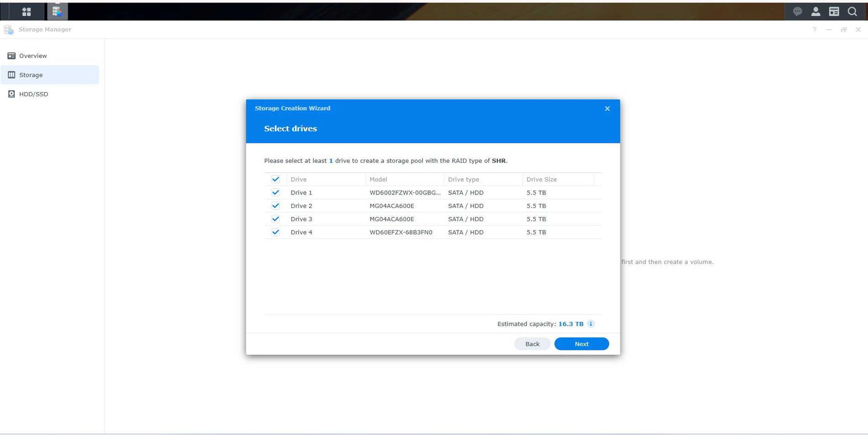The width and height of the screenshot is (868, 435).
Task: Select Storage in the sidebar
Action: (x=31, y=75)
